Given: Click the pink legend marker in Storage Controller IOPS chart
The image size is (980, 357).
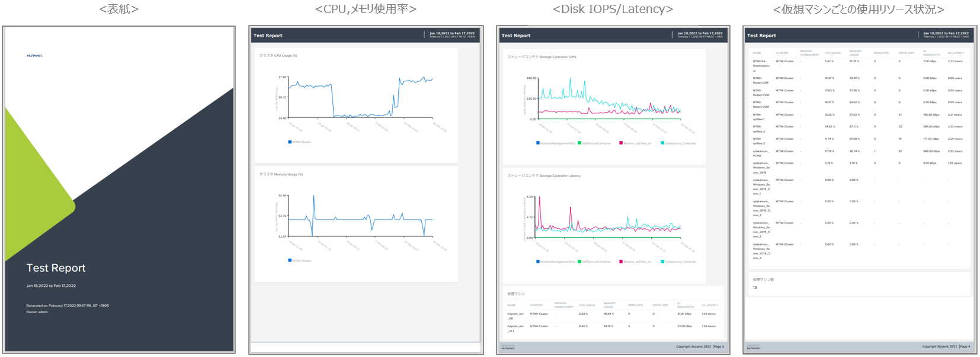Looking at the screenshot, I should point(620,143).
